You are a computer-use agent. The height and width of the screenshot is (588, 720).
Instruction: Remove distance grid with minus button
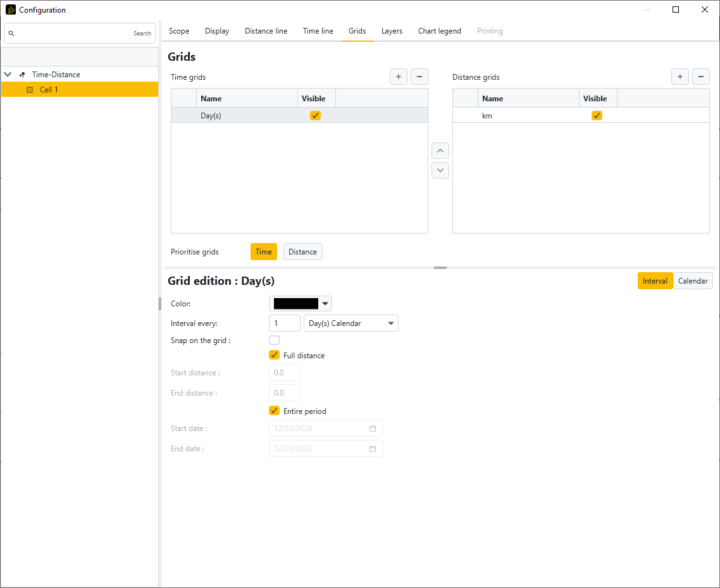(x=701, y=77)
